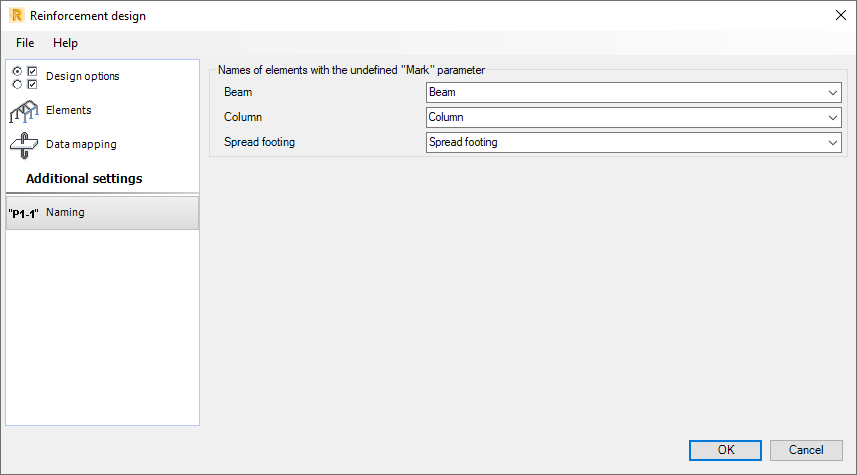Switch to the Data mapping label
Screen dimensions: 857x475
point(81,144)
